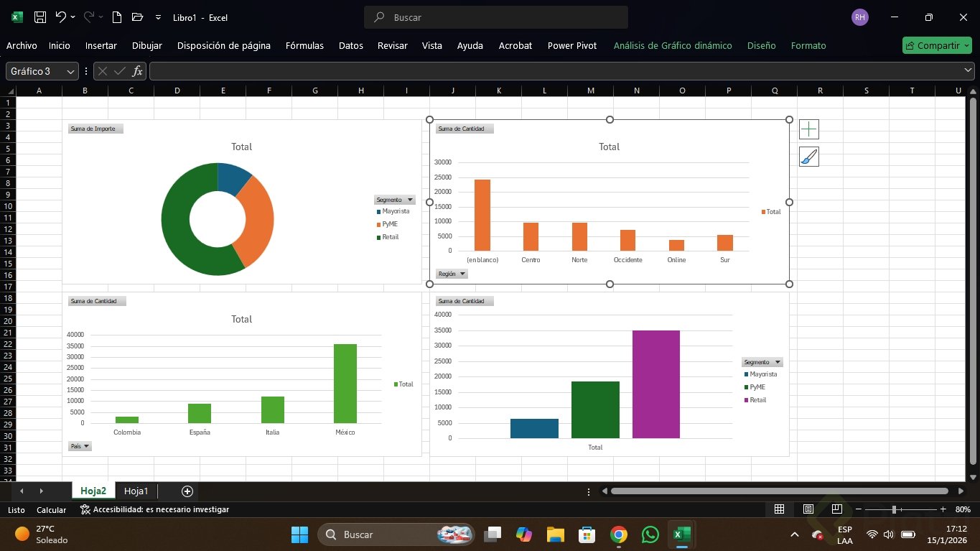This screenshot has height=551, width=980.
Task: Click Suma de Importe field button
Action: [95, 129]
